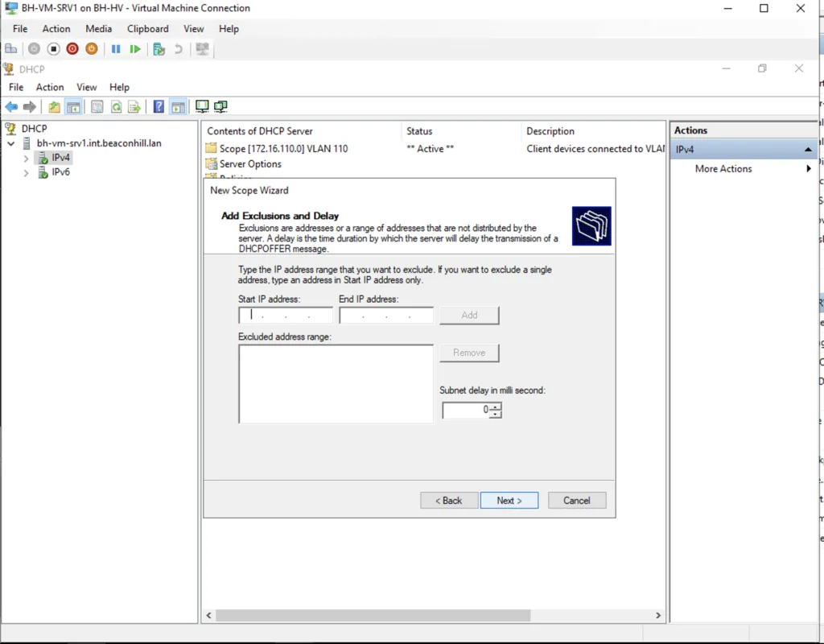824x644 pixels.
Task: Export the list using the DHCP toolbar
Action: [x=134, y=107]
